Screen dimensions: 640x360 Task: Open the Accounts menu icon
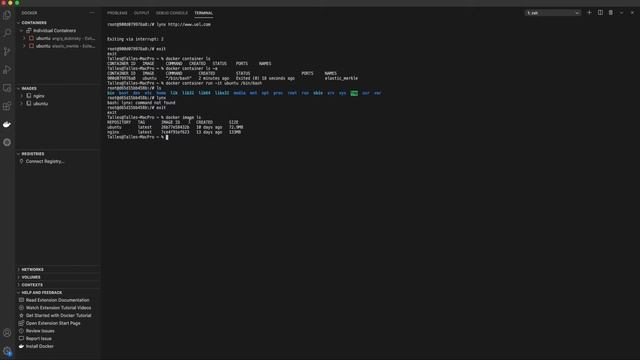[7, 333]
